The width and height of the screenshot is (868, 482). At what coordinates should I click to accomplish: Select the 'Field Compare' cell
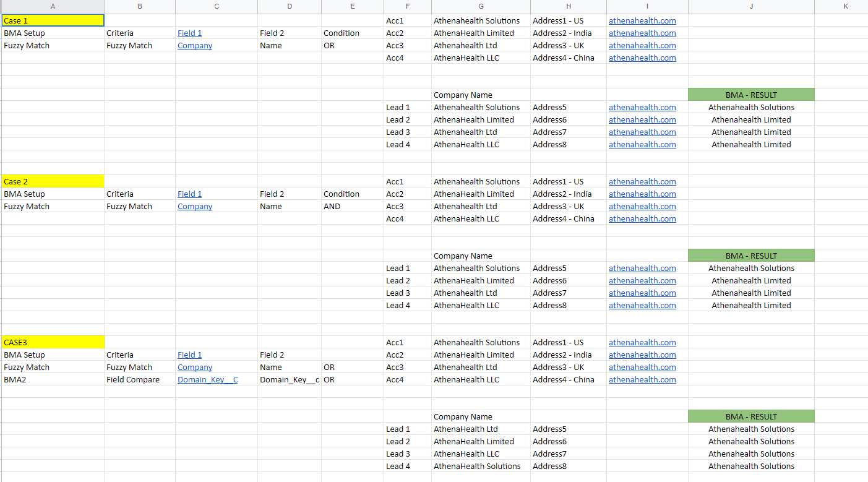[x=140, y=379]
